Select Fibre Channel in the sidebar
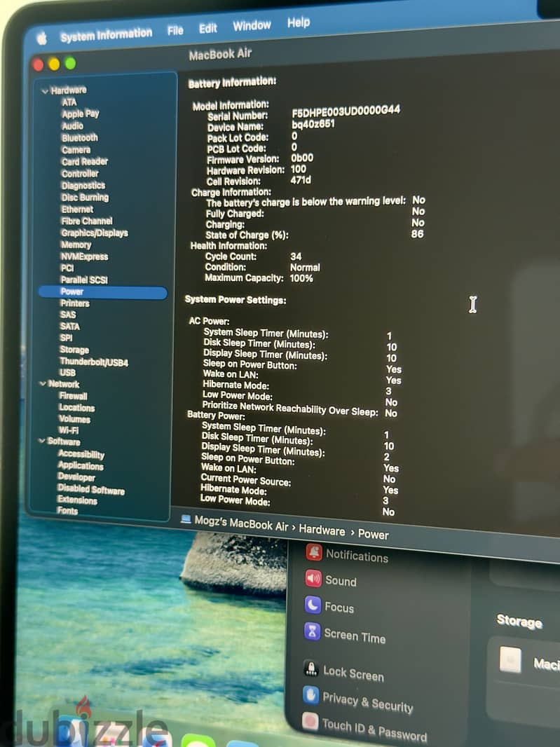The height and width of the screenshot is (747, 560). (x=87, y=221)
